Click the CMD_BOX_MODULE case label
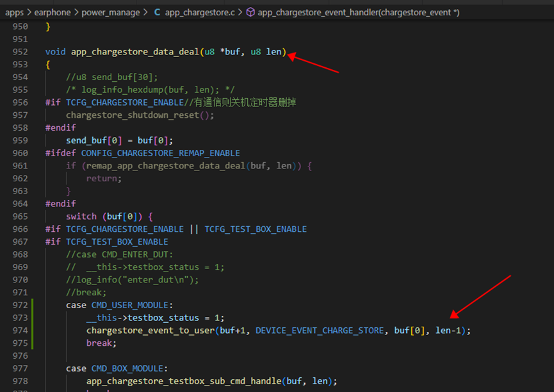This screenshot has height=392, width=554. coord(127,368)
